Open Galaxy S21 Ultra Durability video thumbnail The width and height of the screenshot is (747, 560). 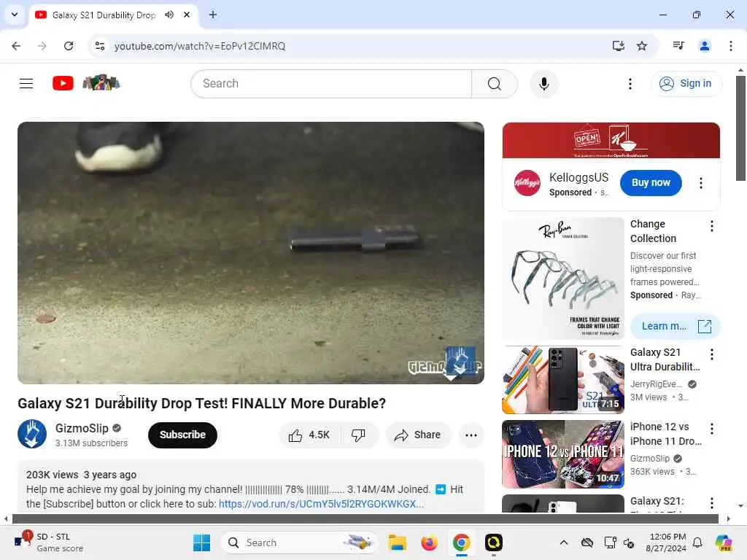[x=562, y=380]
